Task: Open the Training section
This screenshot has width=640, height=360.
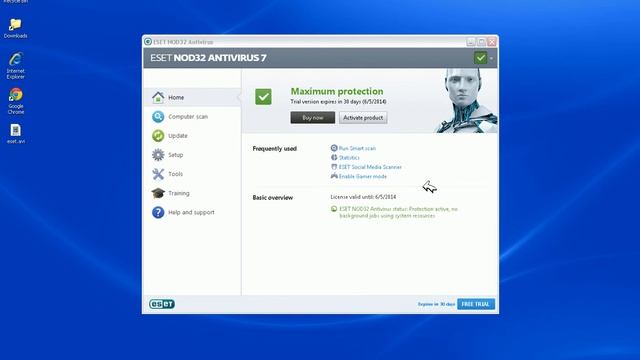Action: coord(192,193)
